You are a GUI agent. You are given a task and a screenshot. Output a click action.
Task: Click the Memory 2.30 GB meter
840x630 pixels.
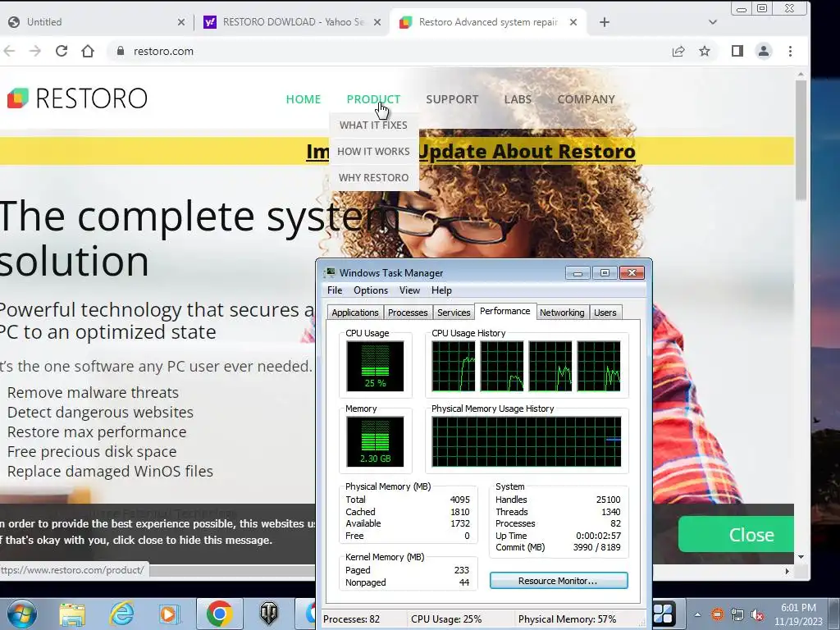pyautogui.click(x=375, y=441)
